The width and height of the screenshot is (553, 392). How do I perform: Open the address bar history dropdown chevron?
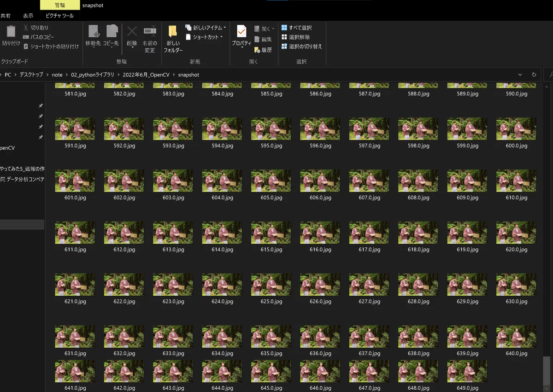pyautogui.click(x=520, y=75)
